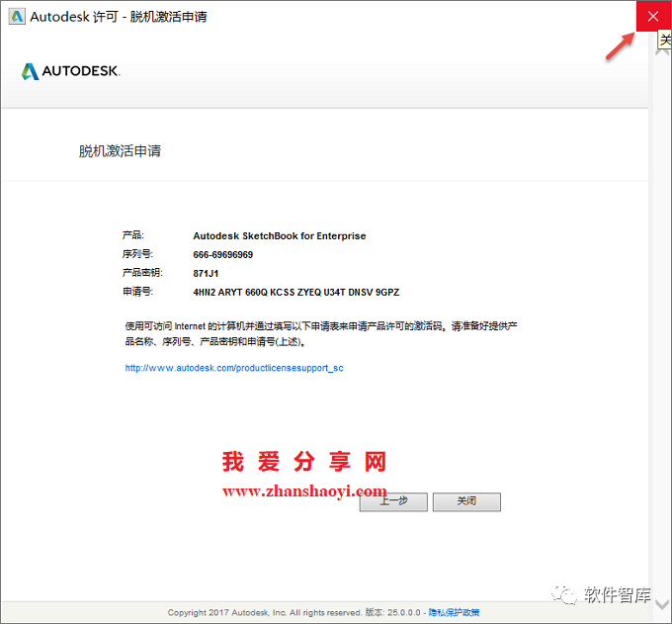Click the scrollbar down arrow
The width and height of the screenshot is (672, 624).
pyautogui.click(x=662, y=604)
